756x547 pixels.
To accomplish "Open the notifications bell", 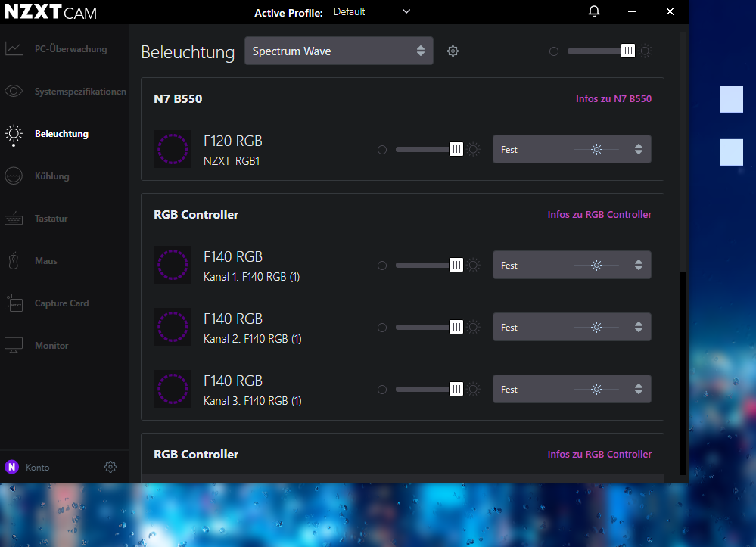I will pyautogui.click(x=594, y=11).
